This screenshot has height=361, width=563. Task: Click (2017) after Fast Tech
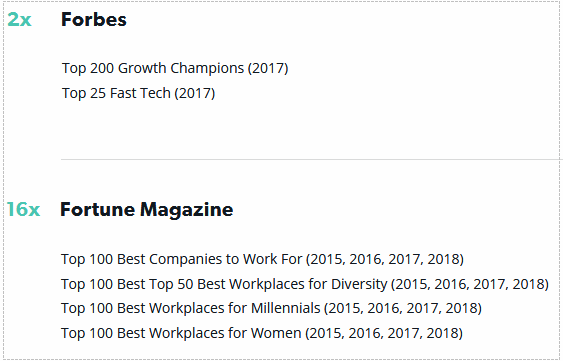[x=195, y=93]
